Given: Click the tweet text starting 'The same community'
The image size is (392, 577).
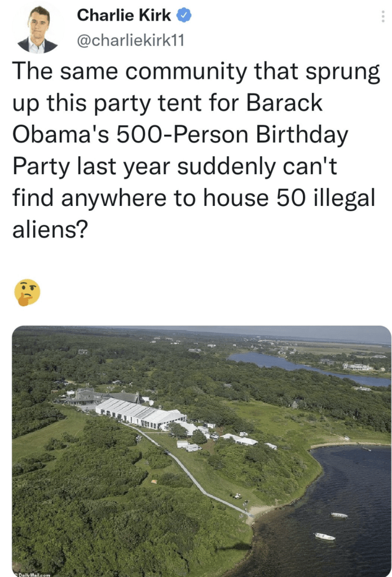Looking at the screenshot, I should (196, 150).
